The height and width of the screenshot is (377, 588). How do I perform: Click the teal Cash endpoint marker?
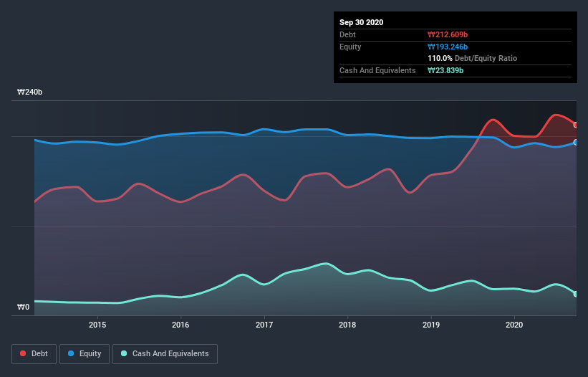coord(576,294)
